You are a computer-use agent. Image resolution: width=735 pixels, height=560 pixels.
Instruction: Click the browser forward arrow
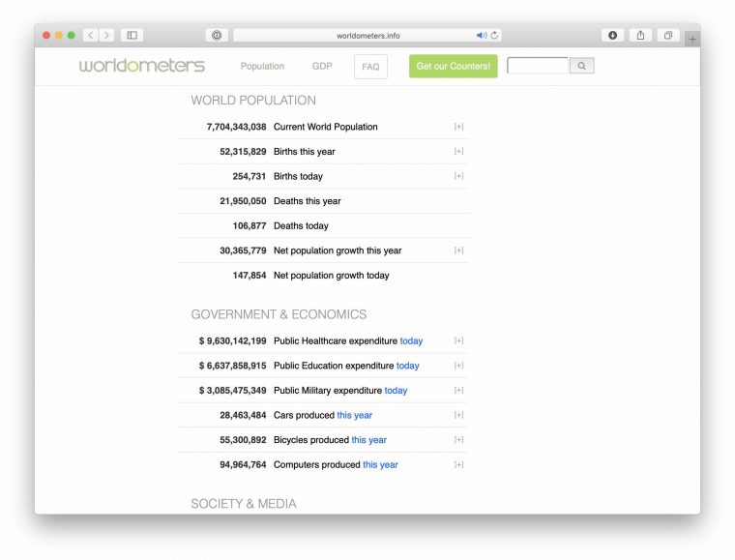[x=106, y=35]
